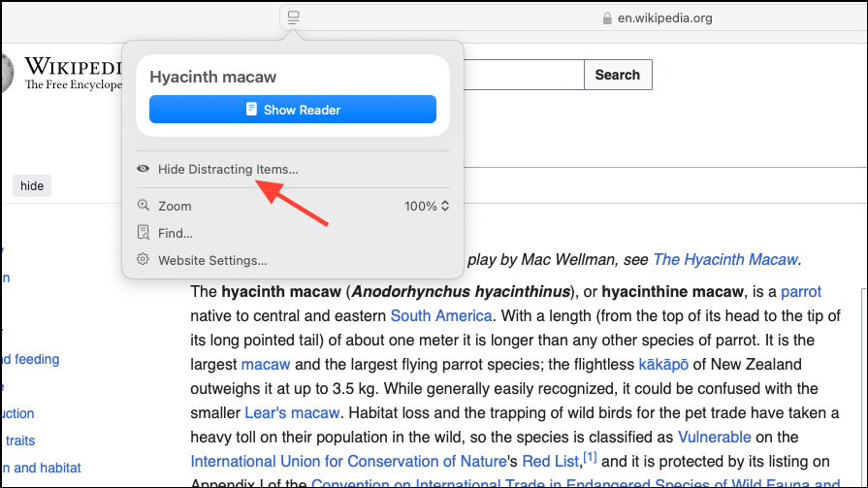The height and width of the screenshot is (488, 868).
Task: Open the Vulnerable classification link
Action: [x=714, y=437]
